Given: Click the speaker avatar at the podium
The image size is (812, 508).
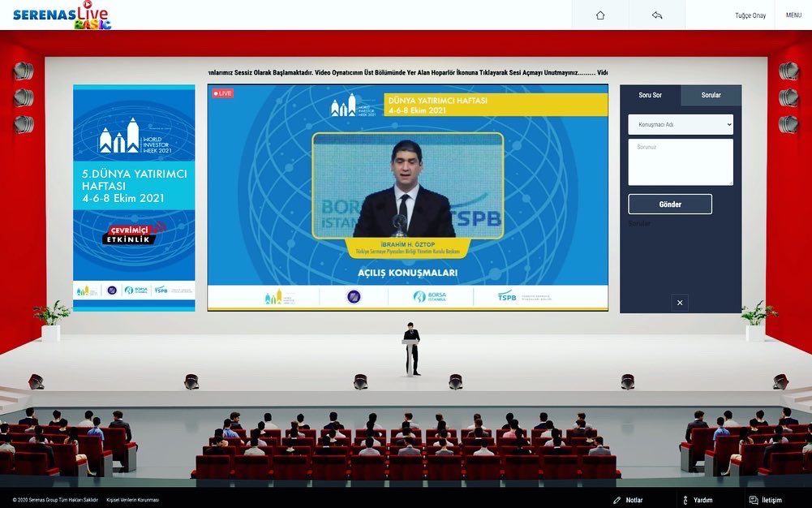Looking at the screenshot, I should click(412, 348).
